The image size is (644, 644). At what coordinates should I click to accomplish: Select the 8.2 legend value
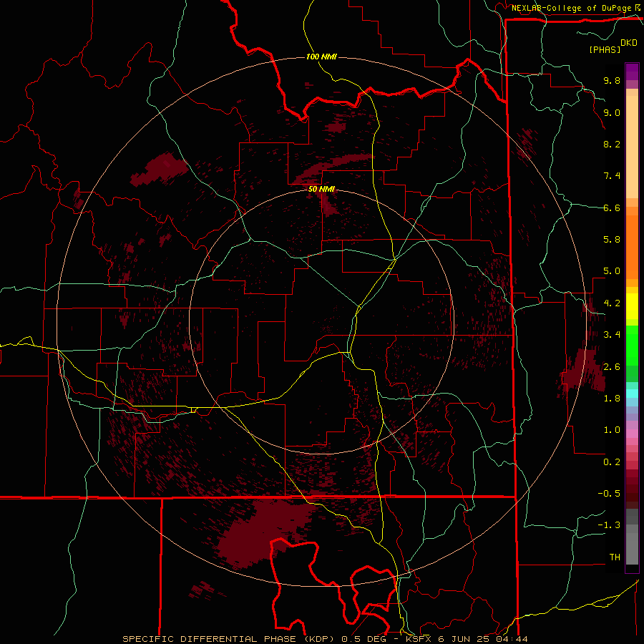[x=612, y=144]
